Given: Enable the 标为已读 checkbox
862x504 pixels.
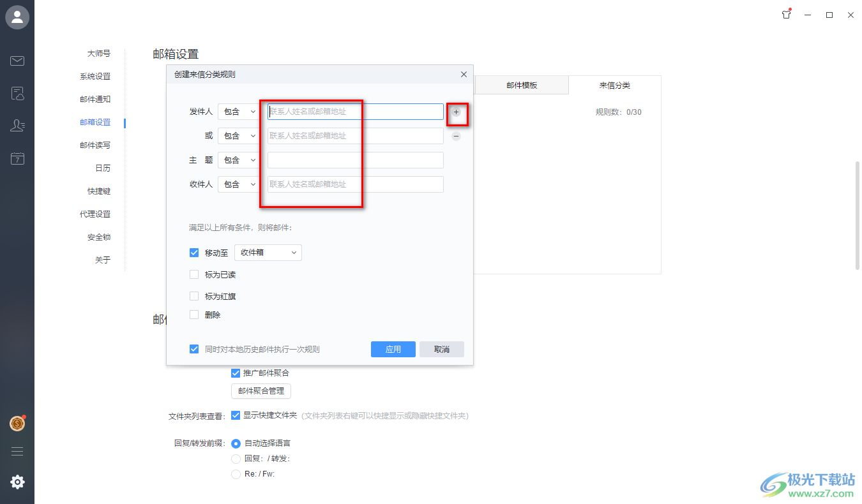Looking at the screenshot, I should (194, 275).
